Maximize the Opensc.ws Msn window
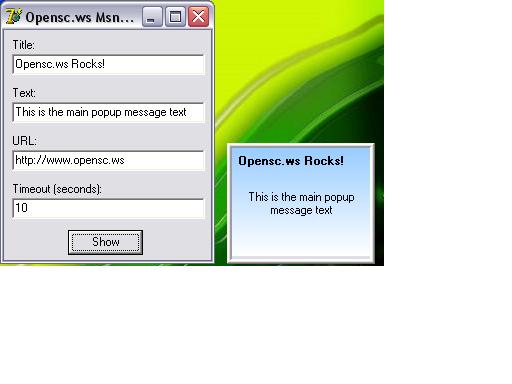This screenshot has height=384, width=512. (175, 17)
